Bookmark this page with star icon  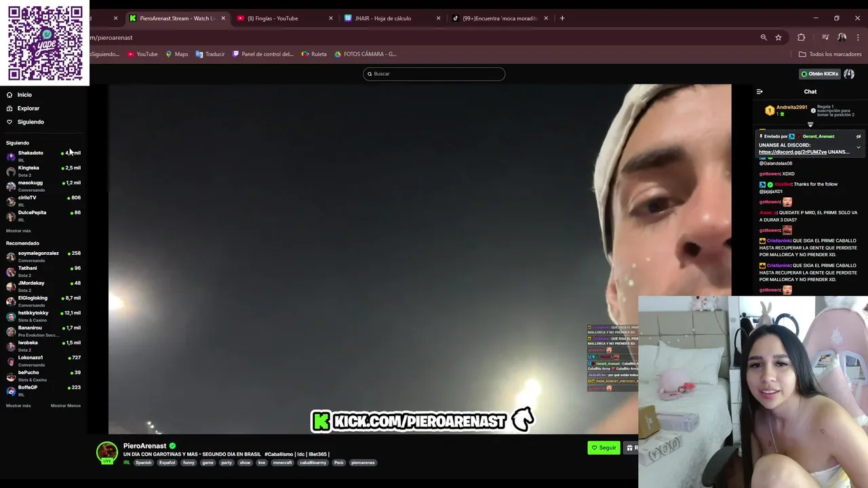(778, 37)
